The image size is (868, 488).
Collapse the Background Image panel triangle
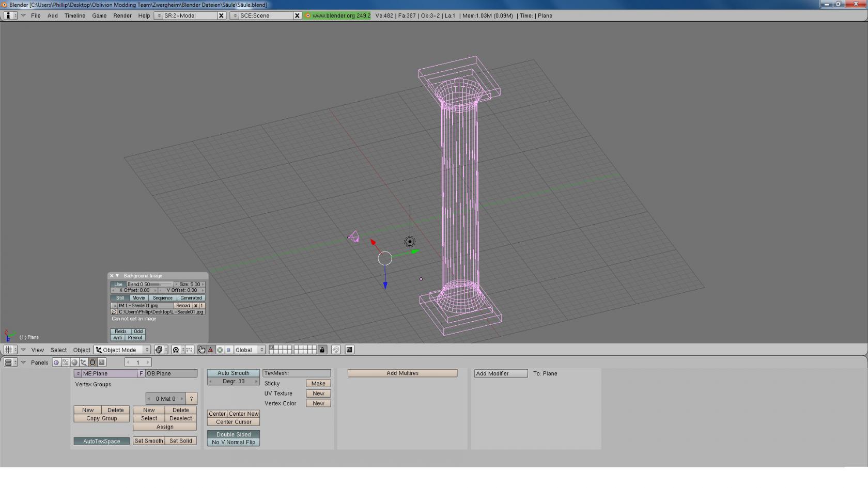[x=117, y=276]
